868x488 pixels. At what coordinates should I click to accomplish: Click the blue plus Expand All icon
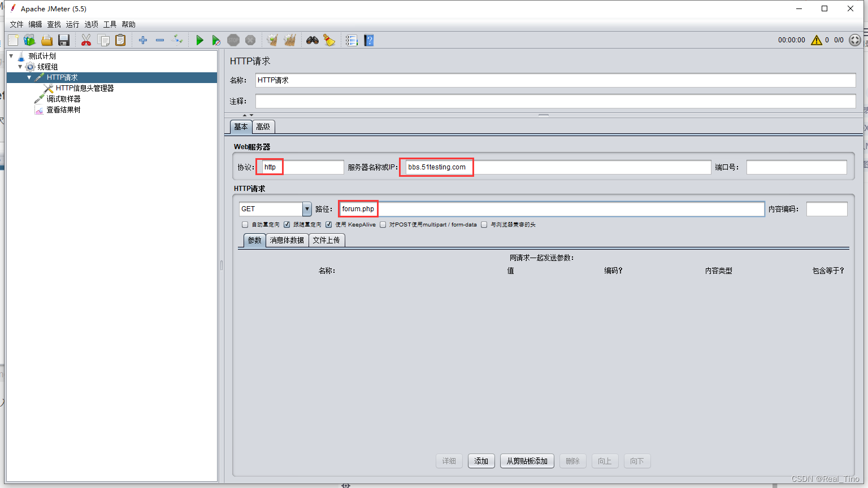pos(143,40)
